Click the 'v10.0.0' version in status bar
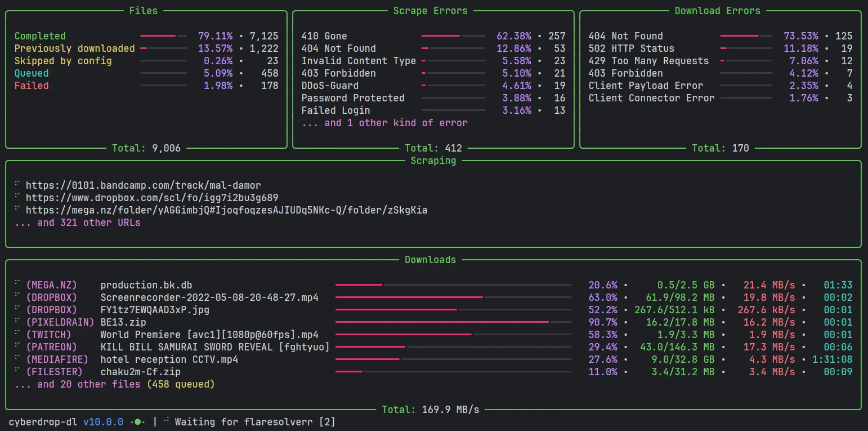Image resolution: width=868 pixels, height=431 pixels. [x=103, y=422]
